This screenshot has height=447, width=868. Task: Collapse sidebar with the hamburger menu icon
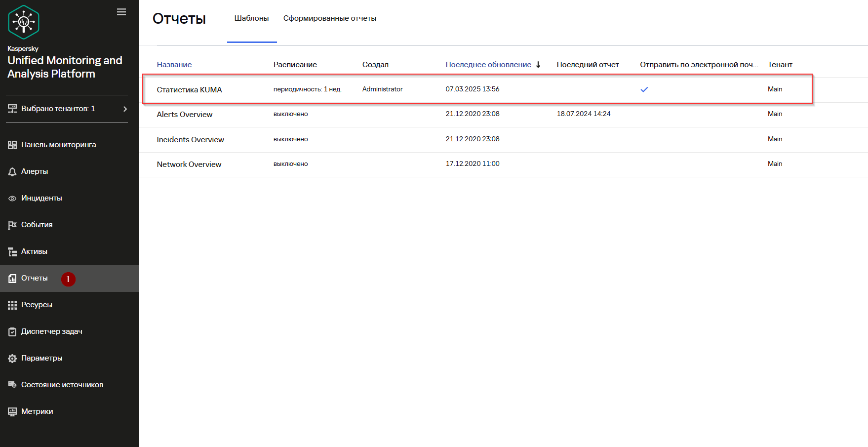pyautogui.click(x=121, y=12)
